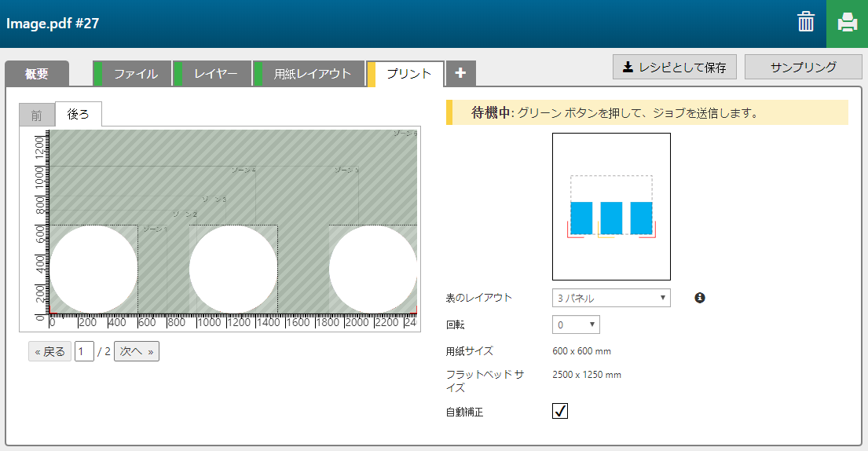Open the 表のレイアウト 3 パネル dropdown
This screenshot has height=451, width=868.
(611, 298)
